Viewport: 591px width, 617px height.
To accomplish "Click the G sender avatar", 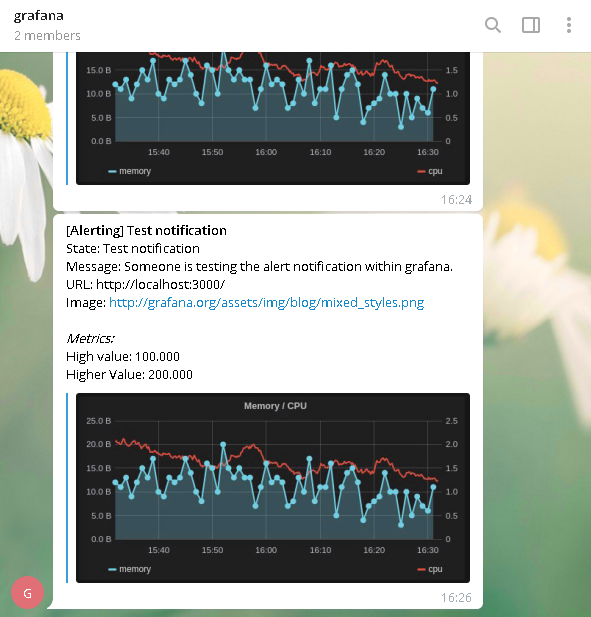I will (x=28, y=593).
